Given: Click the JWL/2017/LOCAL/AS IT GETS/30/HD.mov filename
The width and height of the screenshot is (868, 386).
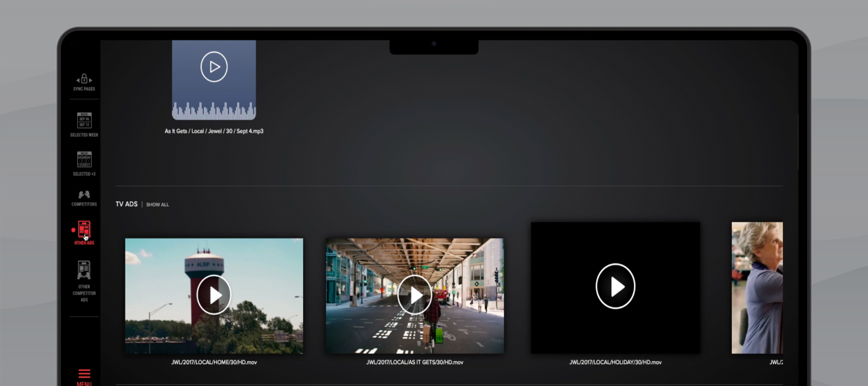Looking at the screenshot, I should [415, 362].
